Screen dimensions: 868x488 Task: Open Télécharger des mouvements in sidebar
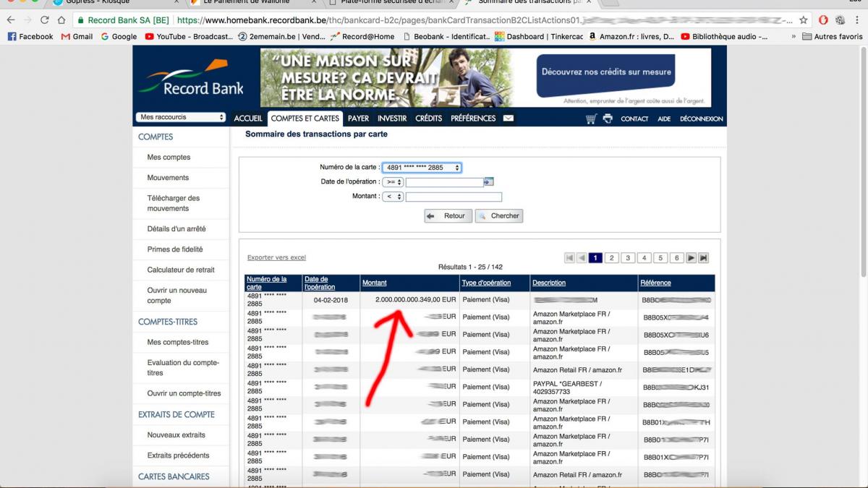[x=174, y=203]
